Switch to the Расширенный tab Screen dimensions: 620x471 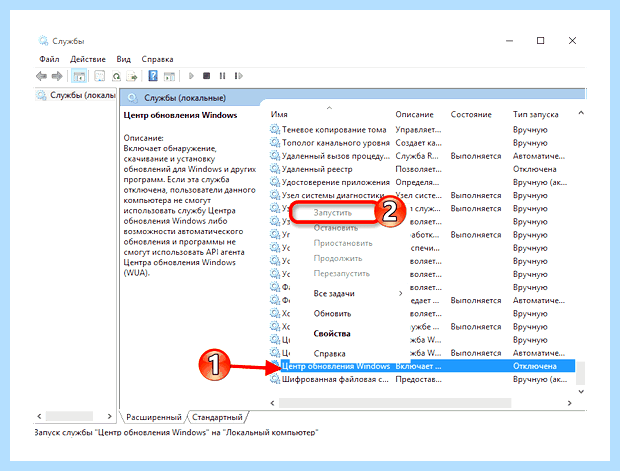(x=154, y=417)
